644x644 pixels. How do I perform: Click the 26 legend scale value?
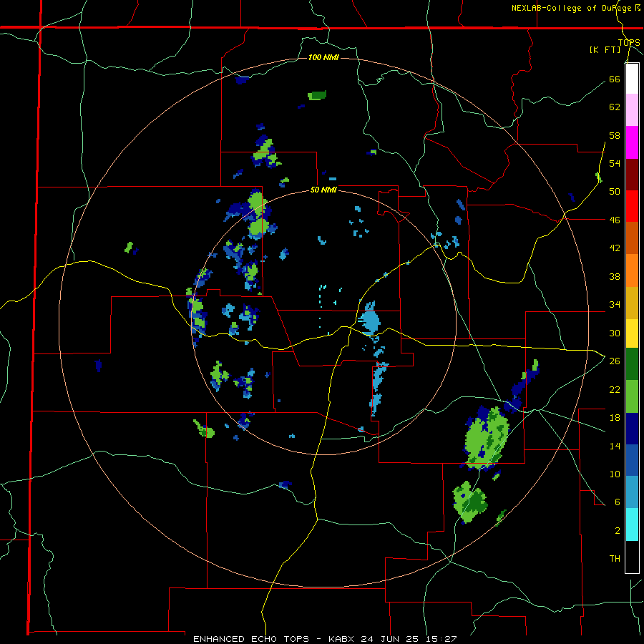pyautogui.click(x=615, y=361)
